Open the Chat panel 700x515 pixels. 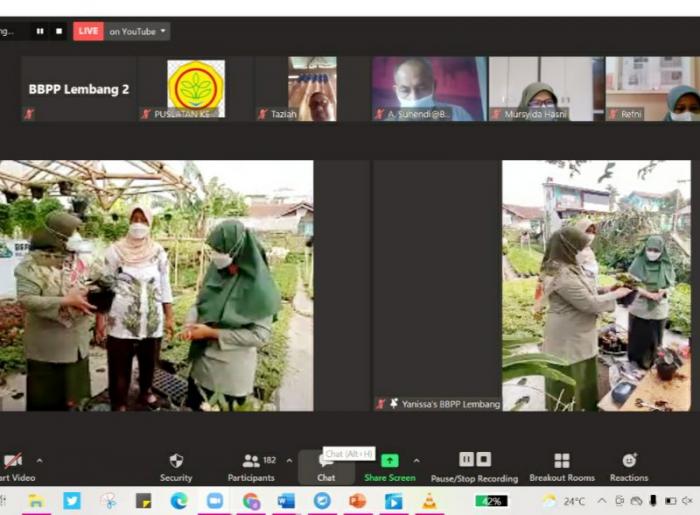[x=326, y=465]
